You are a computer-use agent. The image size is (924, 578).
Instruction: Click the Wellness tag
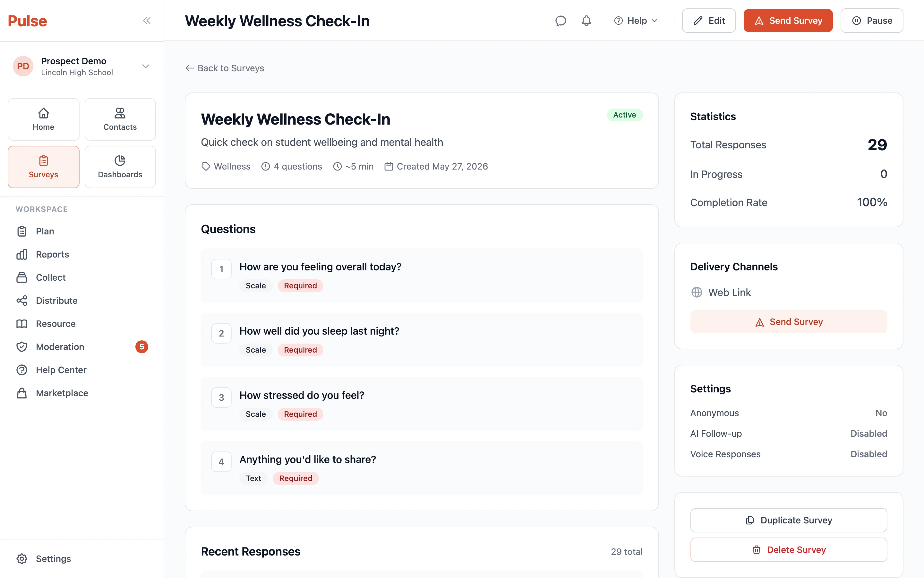226,166
